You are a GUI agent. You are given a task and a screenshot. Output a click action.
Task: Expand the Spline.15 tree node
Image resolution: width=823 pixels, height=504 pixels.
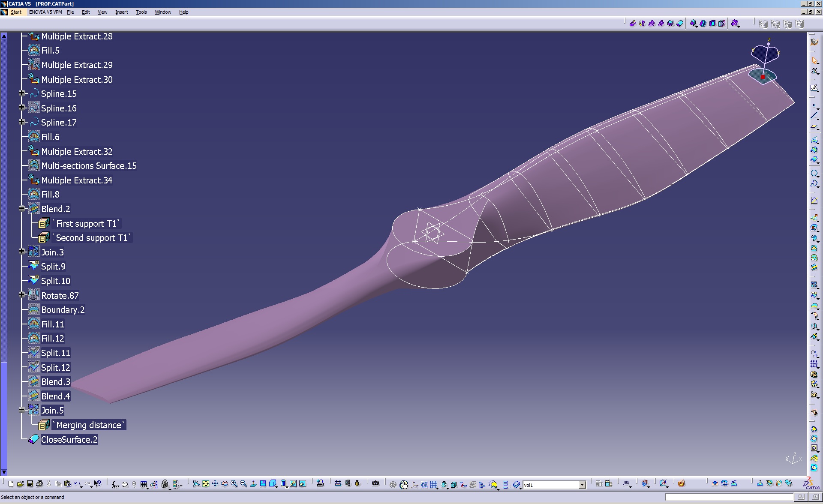pyautogui.click(x=22, y=93)
